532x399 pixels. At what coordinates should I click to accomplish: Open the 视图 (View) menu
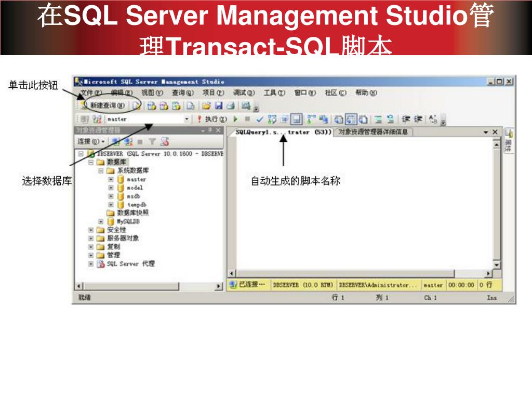[152, 92]
